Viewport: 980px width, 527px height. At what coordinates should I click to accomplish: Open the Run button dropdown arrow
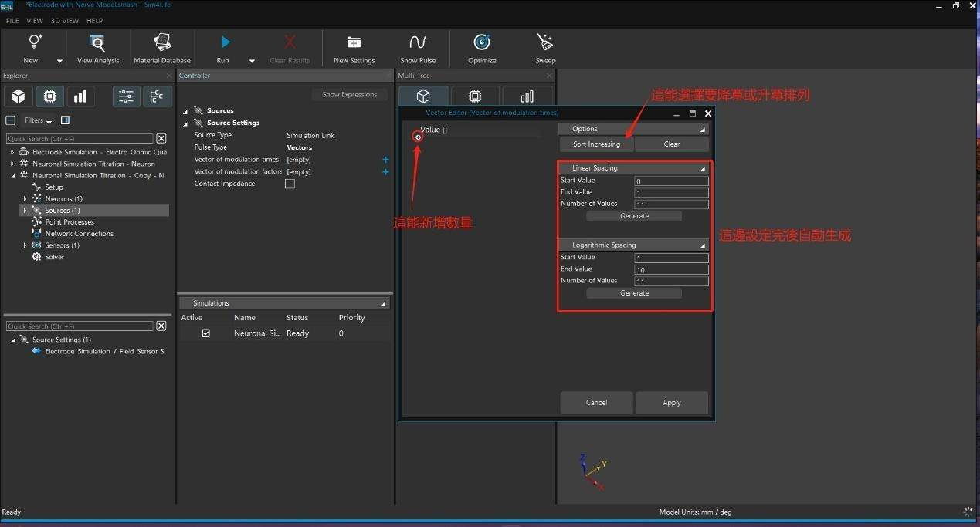pyautogui.click(x=252, y=61)
